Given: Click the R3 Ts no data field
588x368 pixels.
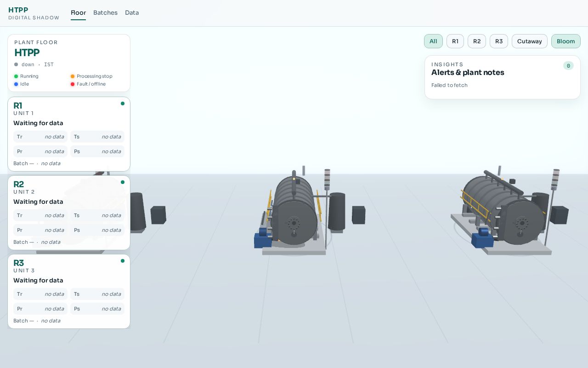Looking at the screenshot, I should (97, 294).
